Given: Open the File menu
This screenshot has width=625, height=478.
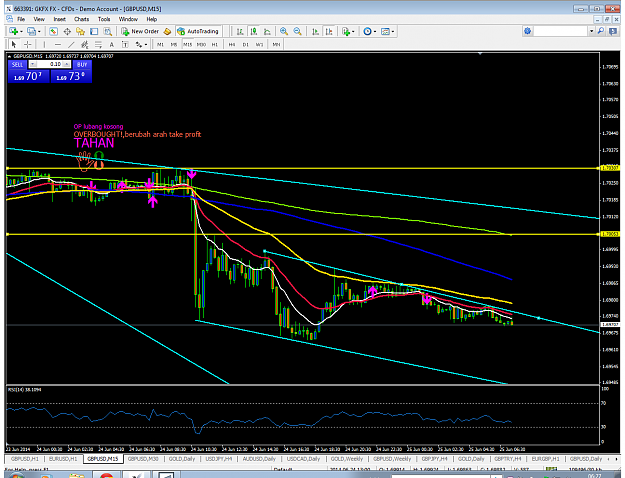Looking at the screenshot, I should [x=21, y=19].
